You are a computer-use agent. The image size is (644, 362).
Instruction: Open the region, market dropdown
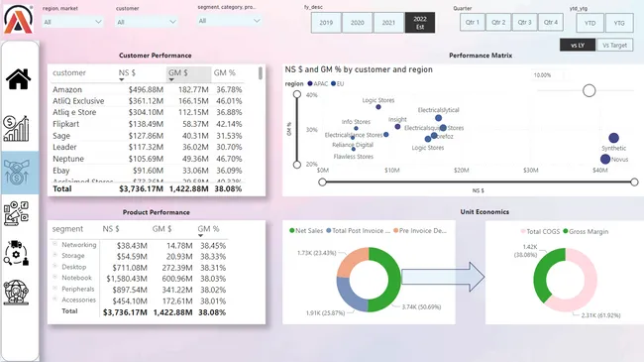coord(72,22)
